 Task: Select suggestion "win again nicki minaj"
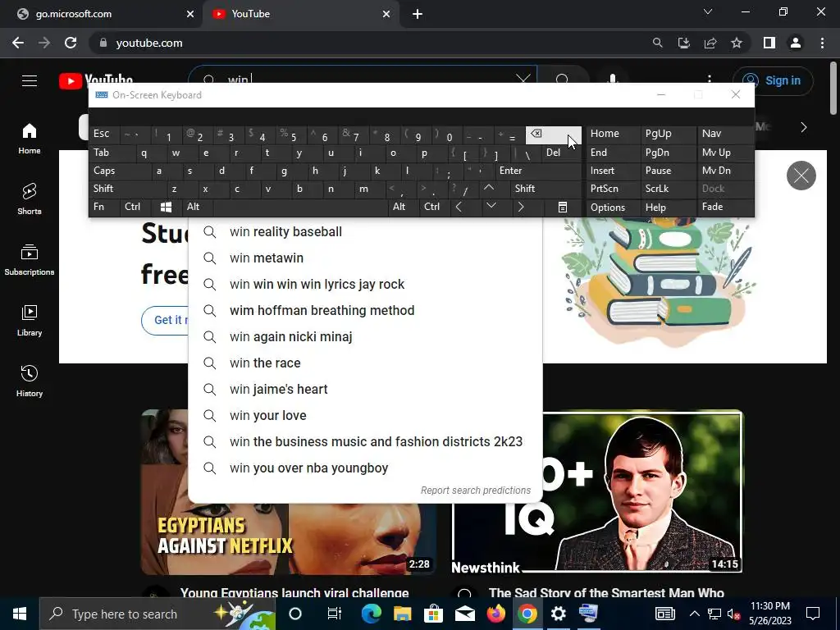365,337
